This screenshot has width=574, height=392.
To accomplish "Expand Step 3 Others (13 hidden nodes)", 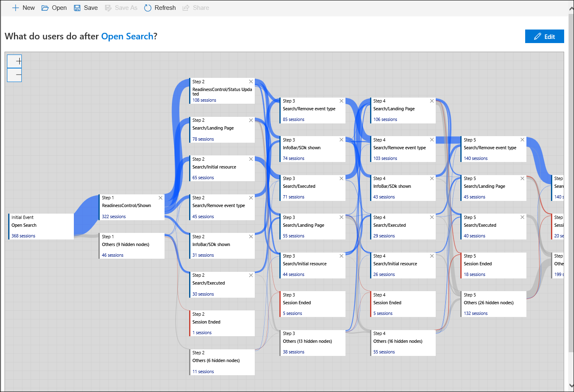I will pyautogui.click(x=307, y=341).
